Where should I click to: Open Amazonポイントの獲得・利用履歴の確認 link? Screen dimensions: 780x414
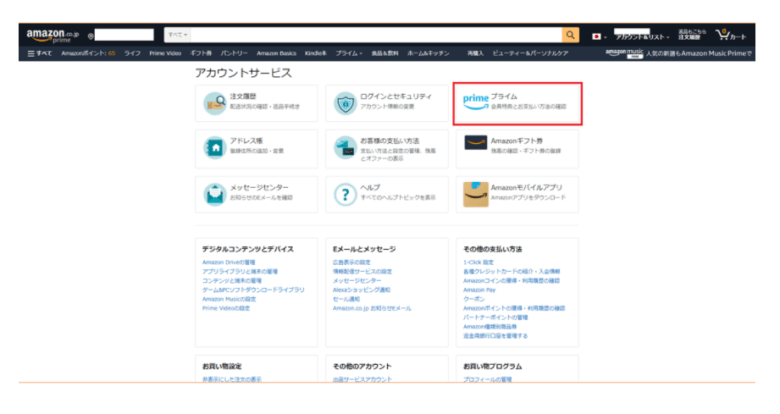tap(514, 308)
